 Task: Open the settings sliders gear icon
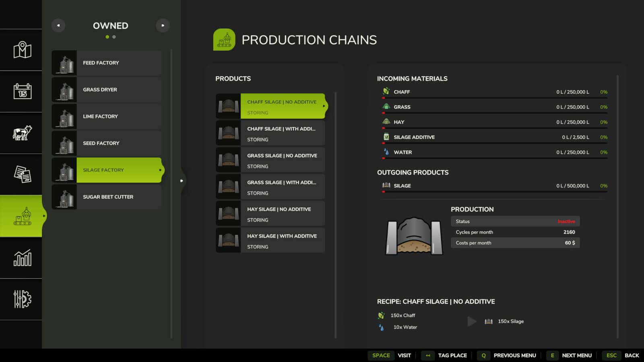pos(22,299)
